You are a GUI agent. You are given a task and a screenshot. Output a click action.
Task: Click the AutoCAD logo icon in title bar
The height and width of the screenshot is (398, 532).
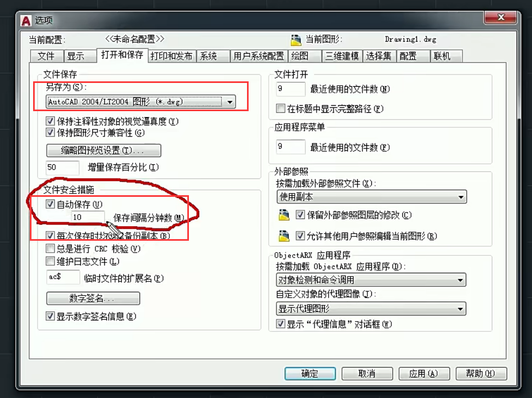tap(26, 21)
